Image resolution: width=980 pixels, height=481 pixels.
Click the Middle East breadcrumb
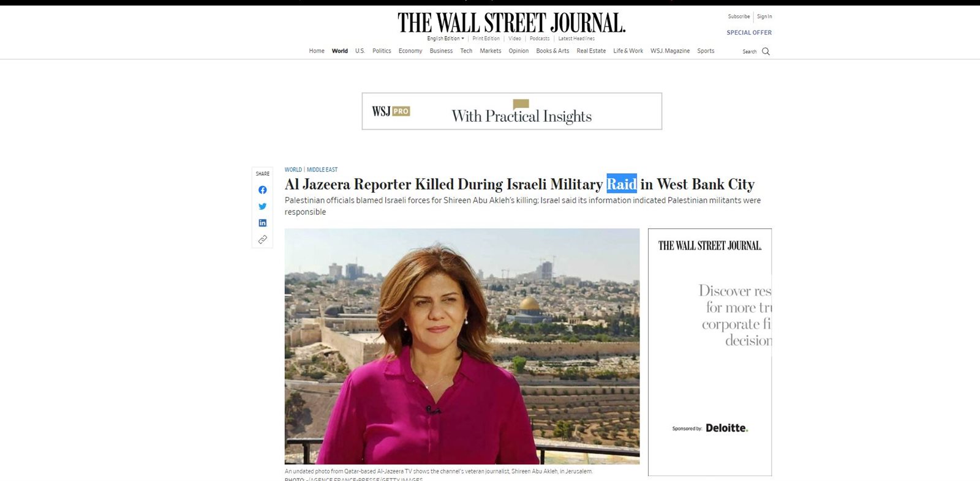tap(322, 170)
